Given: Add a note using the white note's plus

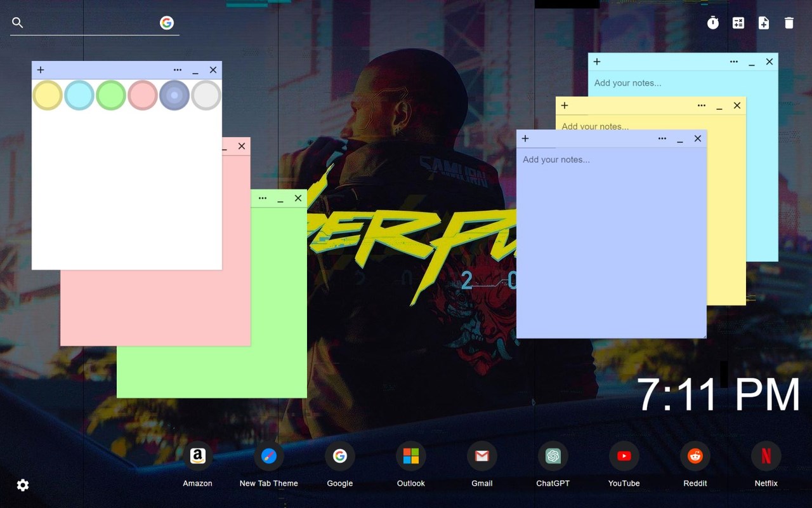Looking at the screenshot, I should [41, 70].
